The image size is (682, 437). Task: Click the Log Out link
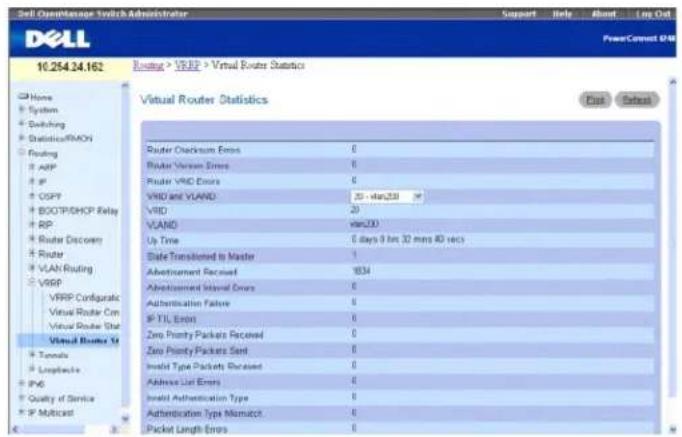pyautogui.click(x=653, y=14)
